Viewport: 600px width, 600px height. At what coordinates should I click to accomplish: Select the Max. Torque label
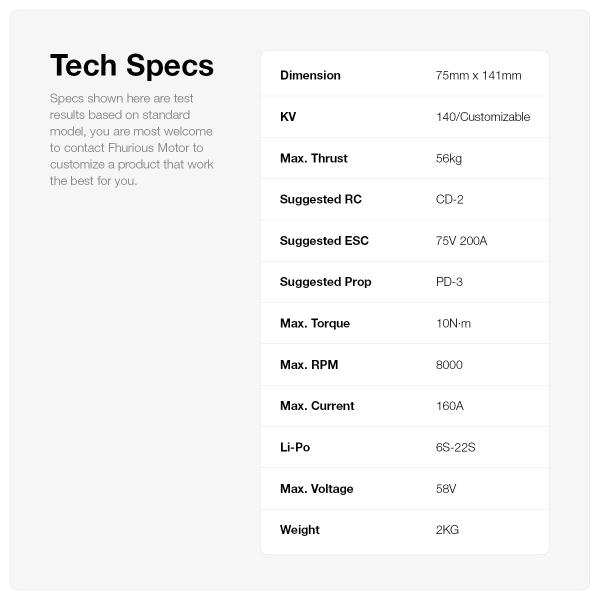[315, 324]
